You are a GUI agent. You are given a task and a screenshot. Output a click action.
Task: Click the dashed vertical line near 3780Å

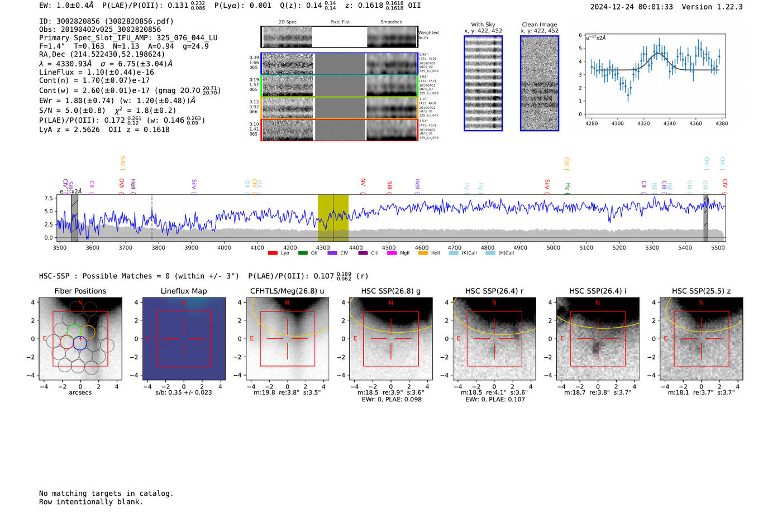152,218
